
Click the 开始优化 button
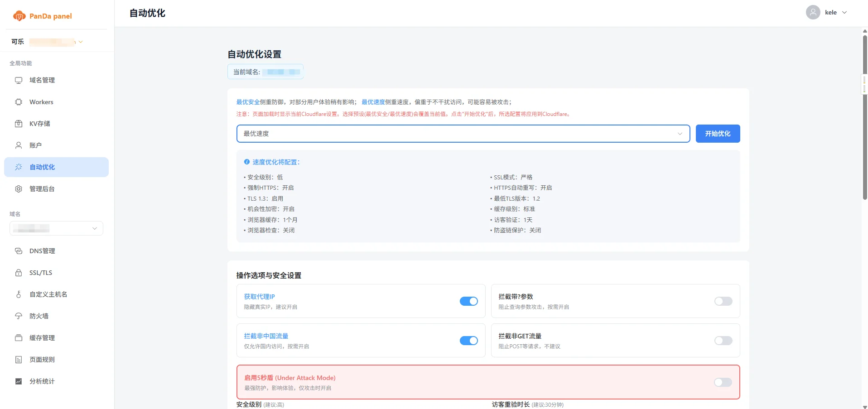tap(718, 134)
